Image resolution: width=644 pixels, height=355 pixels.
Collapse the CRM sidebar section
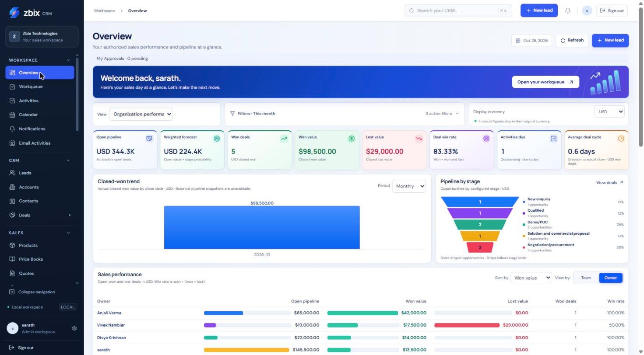pos(68,160)
